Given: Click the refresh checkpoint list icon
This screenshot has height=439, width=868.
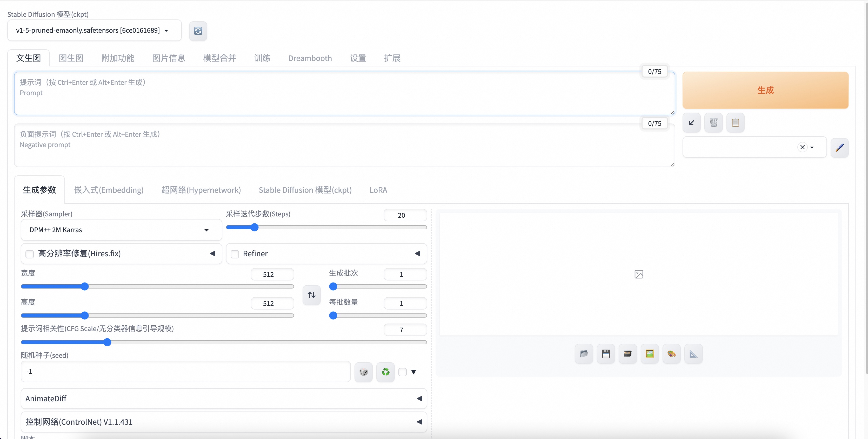Looking at the screenshot, I should (198, 31).
